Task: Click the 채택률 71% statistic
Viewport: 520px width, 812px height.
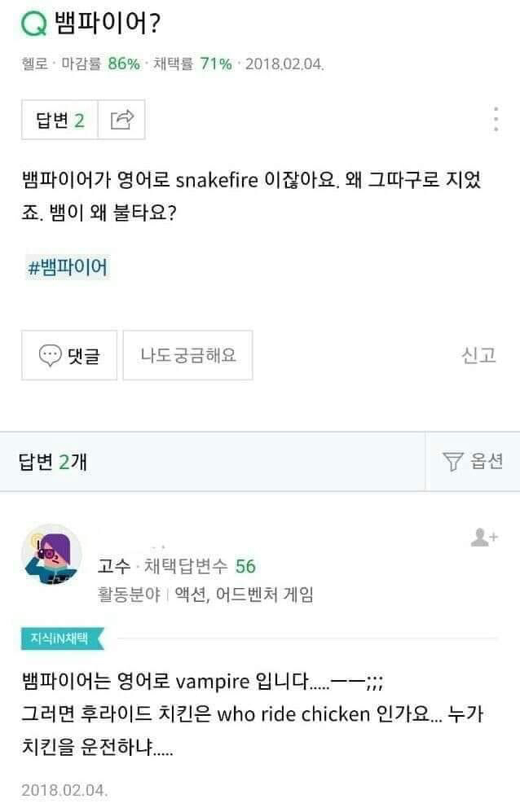Action: pos(192,64)
